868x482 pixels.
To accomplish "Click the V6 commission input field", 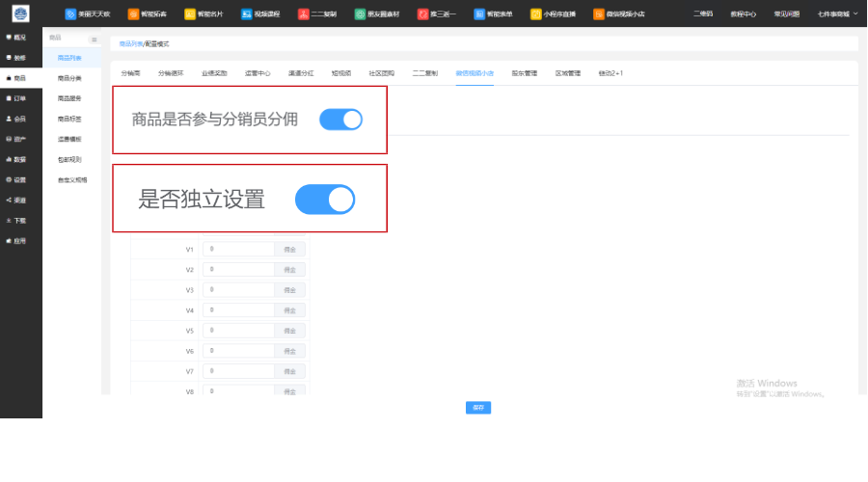I will [x=238, y=351].
